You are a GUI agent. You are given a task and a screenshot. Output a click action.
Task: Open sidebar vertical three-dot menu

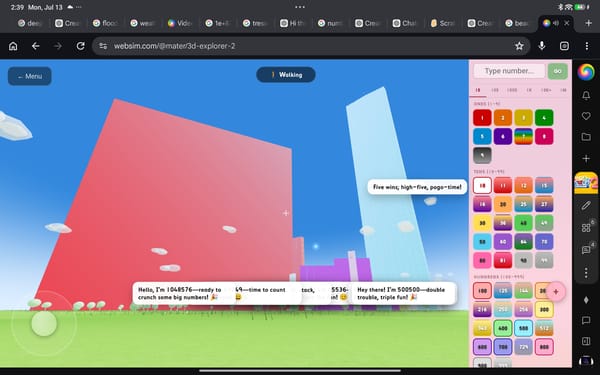586,273
